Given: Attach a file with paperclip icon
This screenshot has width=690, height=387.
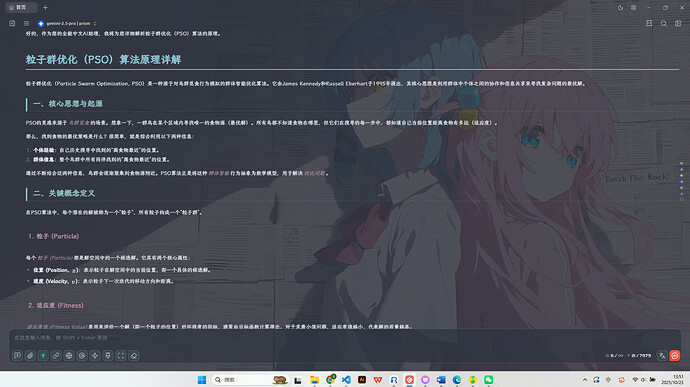Looking at the screenshot, I should 30,355.
